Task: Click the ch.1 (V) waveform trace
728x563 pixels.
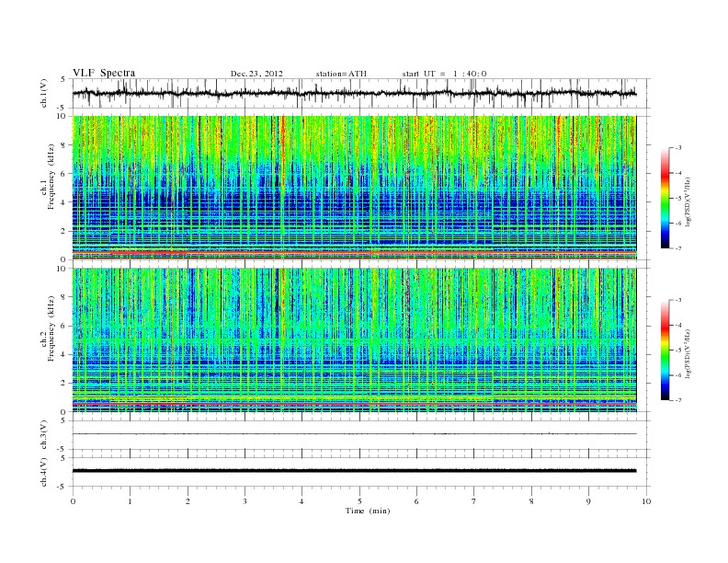Action: point(354,93)
